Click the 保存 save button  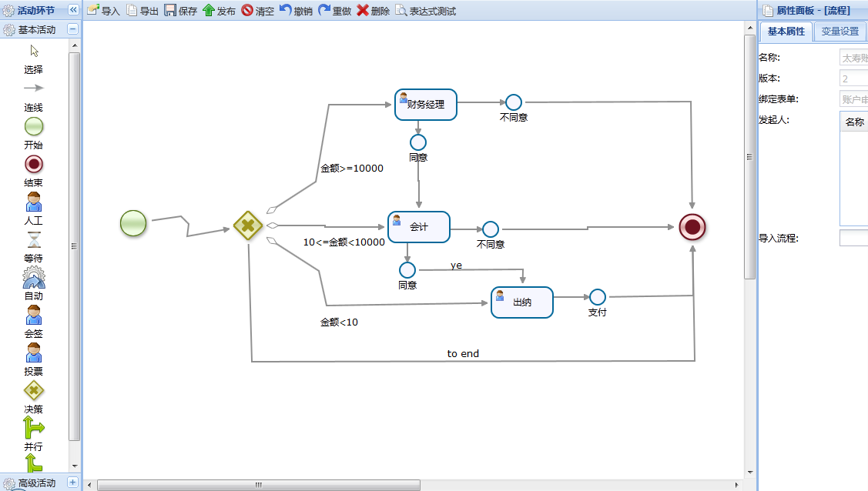point(181,11)
